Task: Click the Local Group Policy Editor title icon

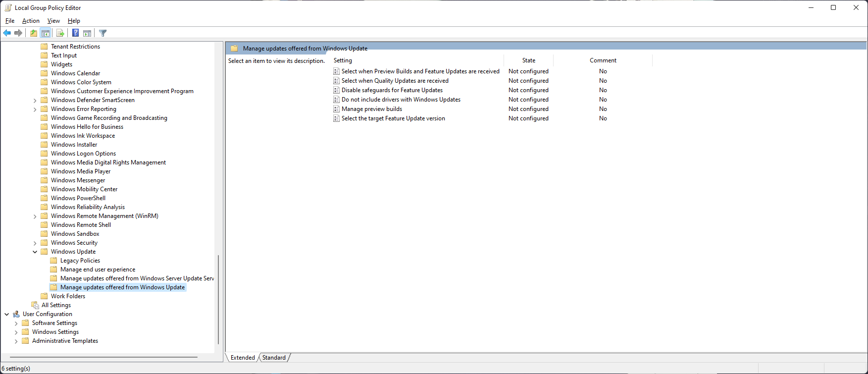Action: tap(8, 8)
